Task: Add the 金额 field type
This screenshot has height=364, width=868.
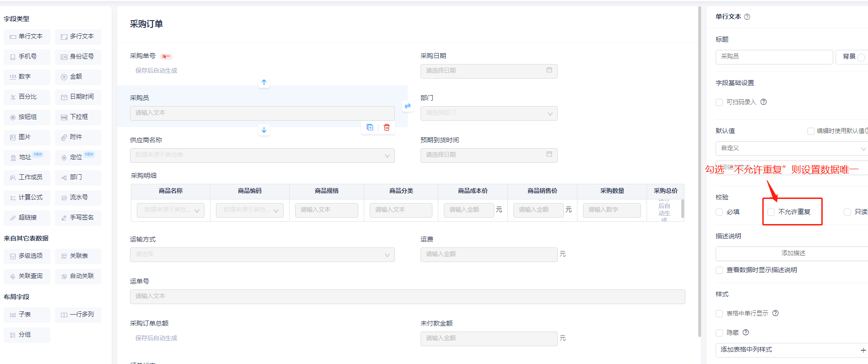Action: pos(78,77)
